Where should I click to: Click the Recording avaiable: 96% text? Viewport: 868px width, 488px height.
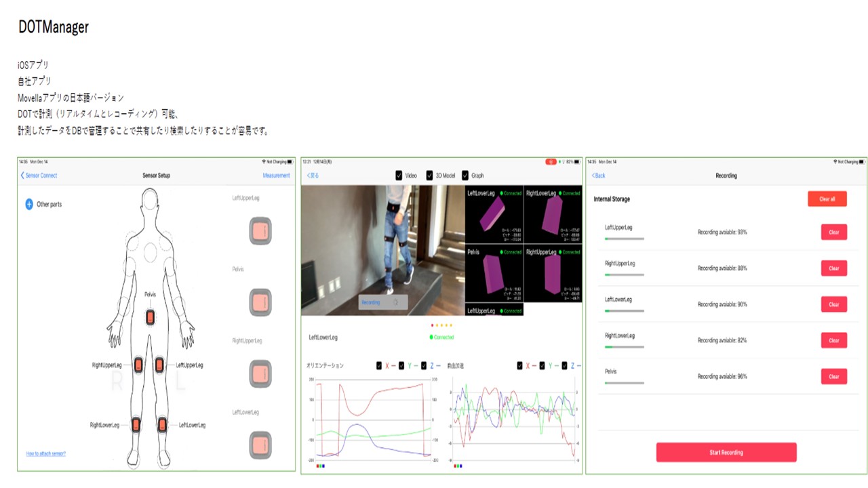(722, 376)
